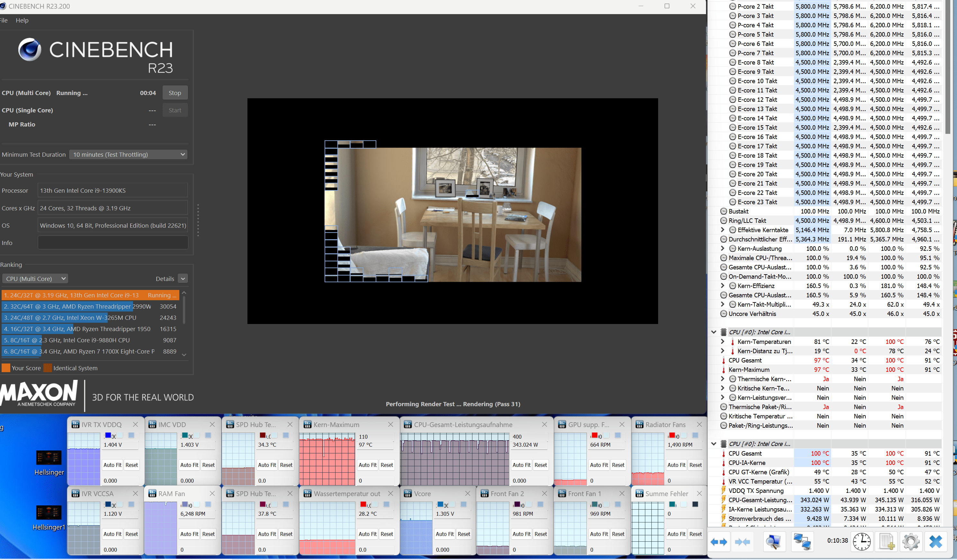Click the blue color swatch in IVR TX VDDQ graph
957x560 pixels.
coord(108,435)
